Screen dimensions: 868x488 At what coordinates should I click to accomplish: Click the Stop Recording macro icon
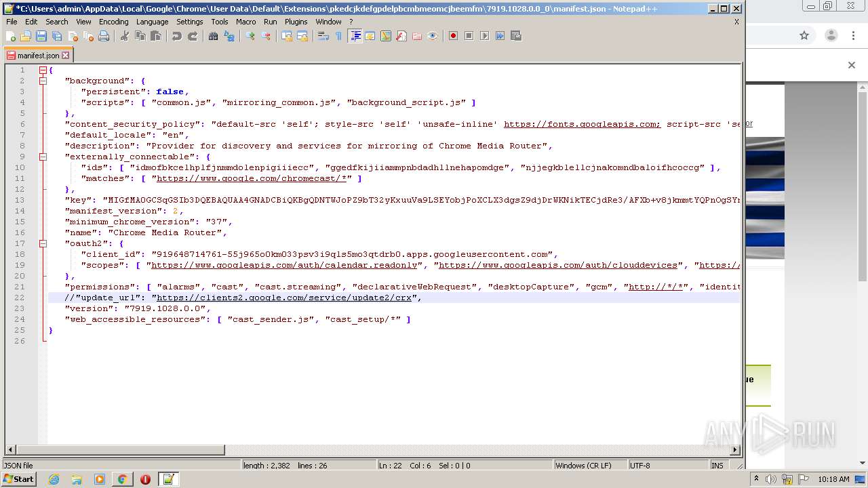click(469, 36)
